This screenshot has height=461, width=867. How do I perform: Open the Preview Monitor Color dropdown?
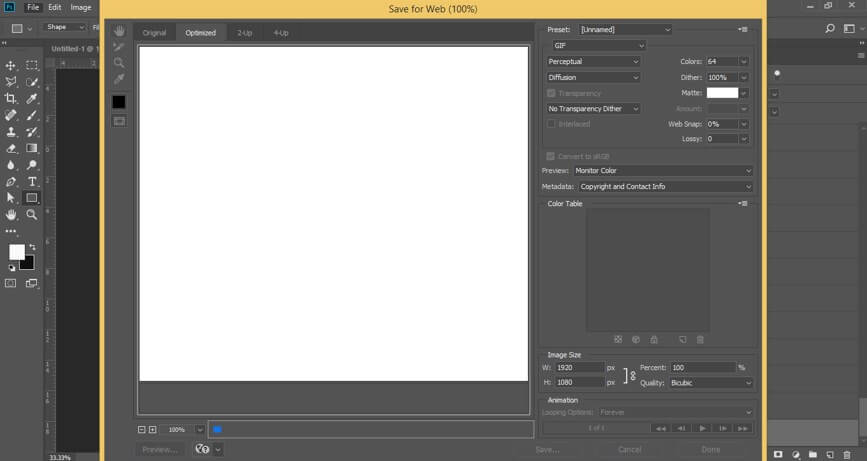[663, 171]
